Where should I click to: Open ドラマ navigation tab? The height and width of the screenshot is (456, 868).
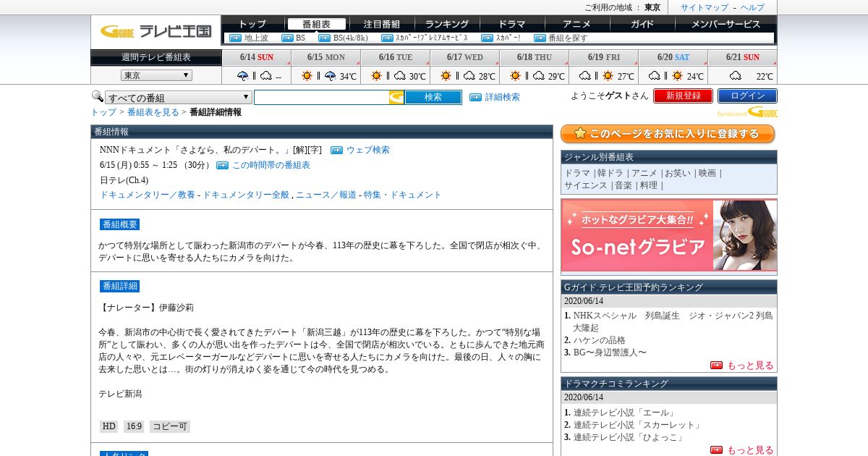511,24
